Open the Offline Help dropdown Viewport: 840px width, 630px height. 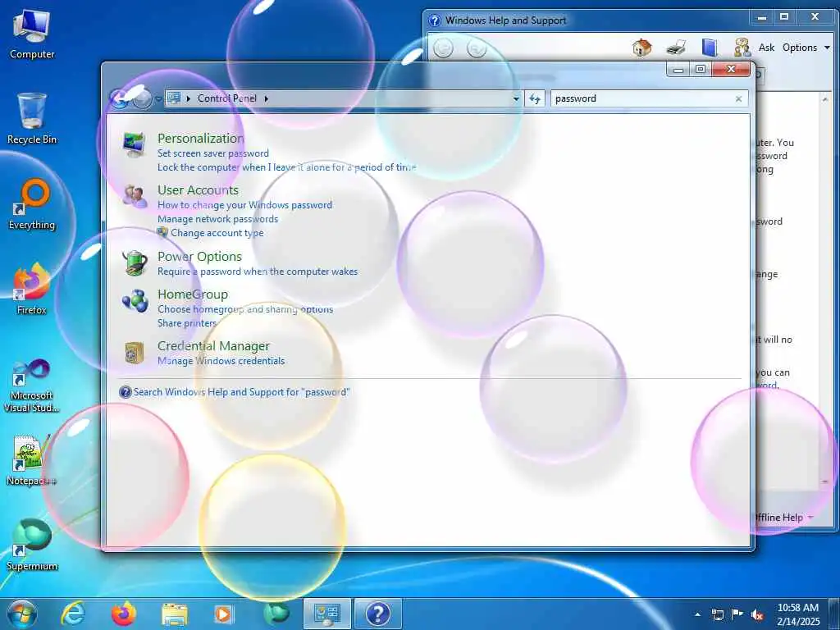point(784,518)
